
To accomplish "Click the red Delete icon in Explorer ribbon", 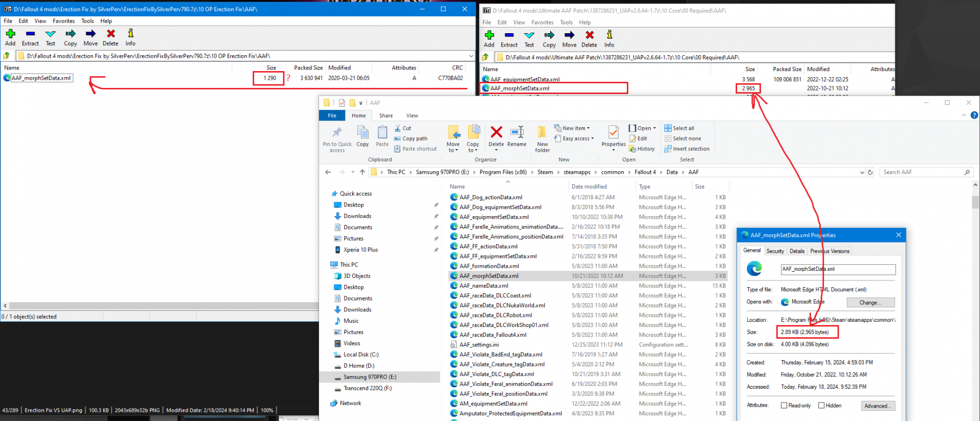I will point(496,133).
